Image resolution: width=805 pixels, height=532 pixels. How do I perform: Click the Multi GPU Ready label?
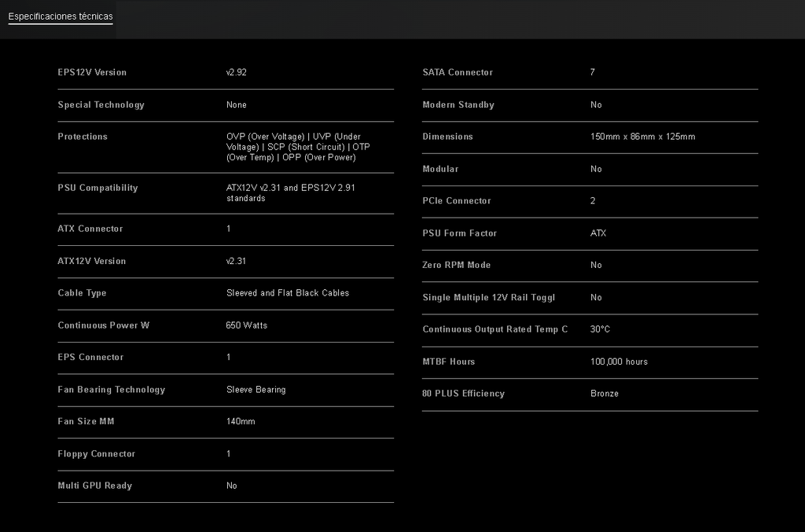(95, 486)
